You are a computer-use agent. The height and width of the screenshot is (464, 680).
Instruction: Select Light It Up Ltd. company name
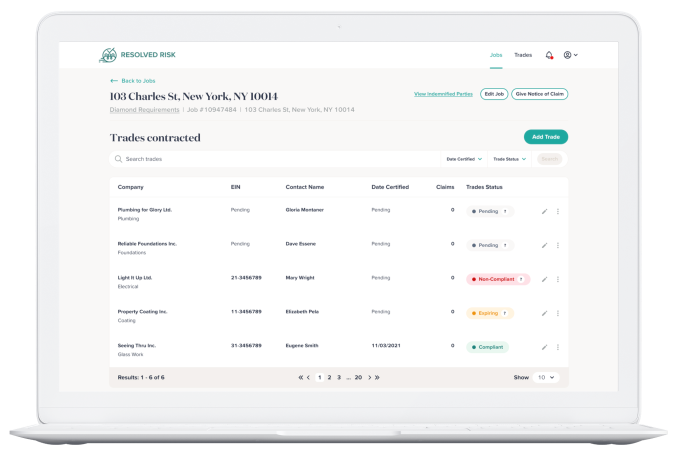tap(135, 278)
